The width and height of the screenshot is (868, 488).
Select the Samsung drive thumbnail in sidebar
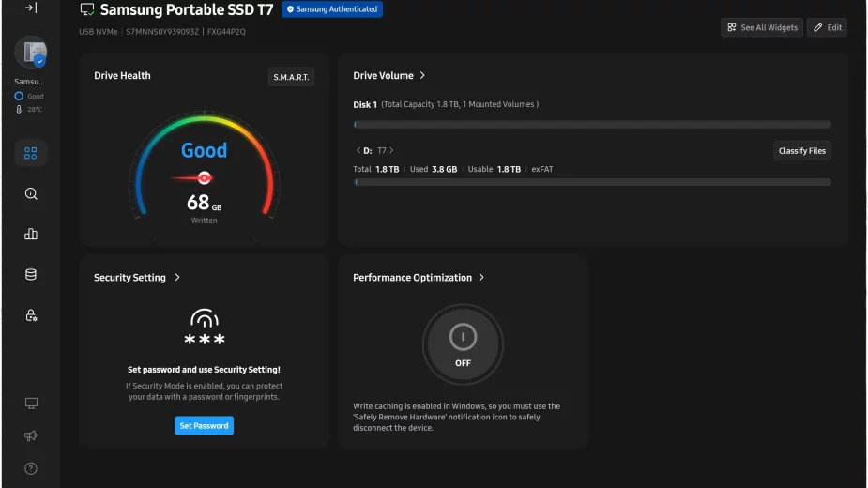(30, 53)
